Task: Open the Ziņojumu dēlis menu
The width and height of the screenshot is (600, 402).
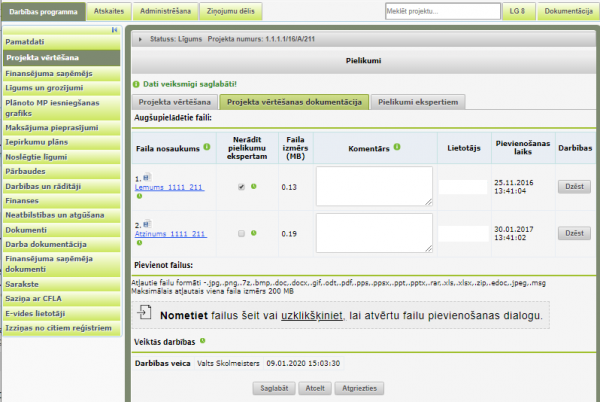Action: pyautogui.click(x=231, y=11)
